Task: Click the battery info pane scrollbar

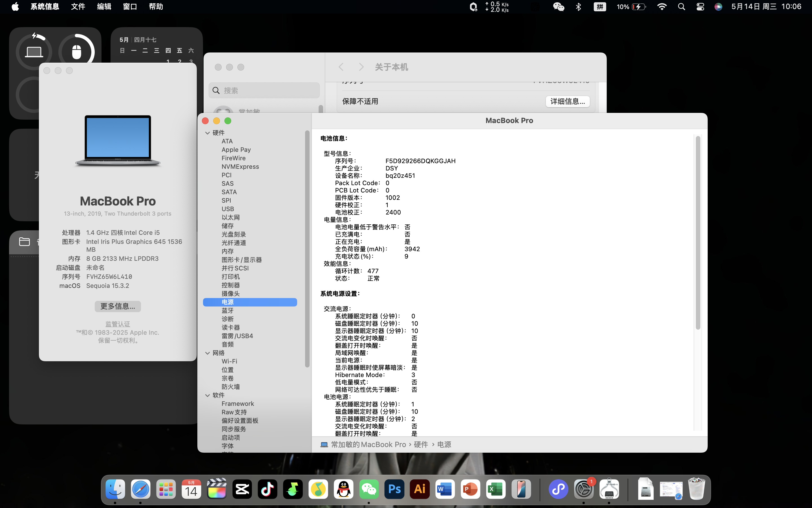Action: (698, 233)
